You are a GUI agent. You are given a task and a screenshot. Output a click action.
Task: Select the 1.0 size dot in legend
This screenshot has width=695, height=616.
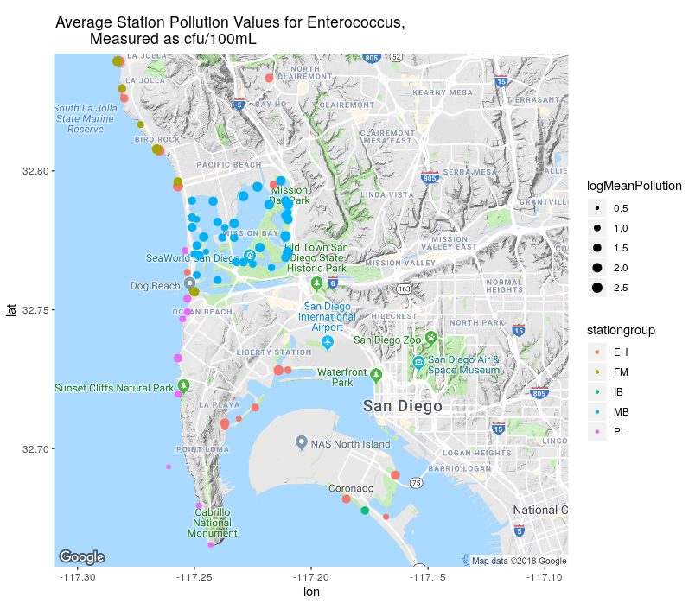597,228
